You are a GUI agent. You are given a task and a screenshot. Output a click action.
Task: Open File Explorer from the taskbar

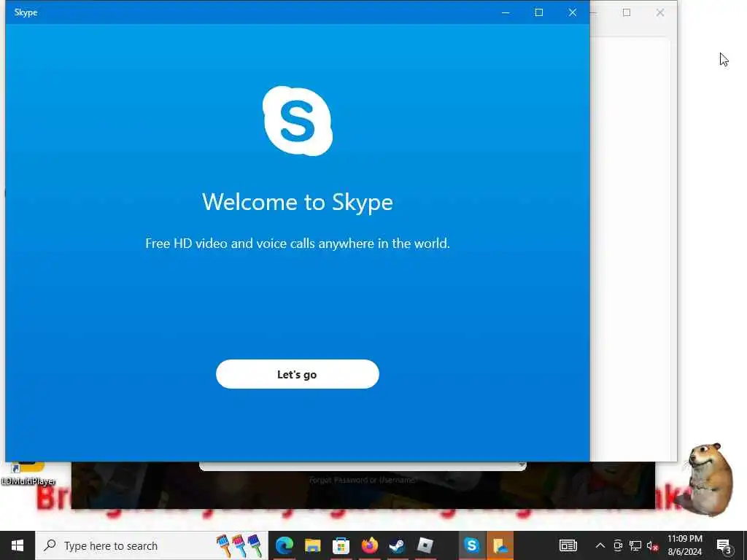312,545
